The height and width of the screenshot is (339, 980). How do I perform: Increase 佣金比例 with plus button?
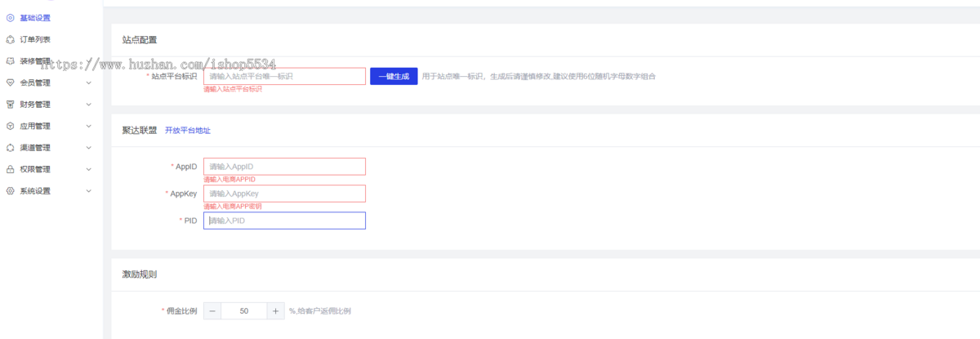(x=275, y=311)
